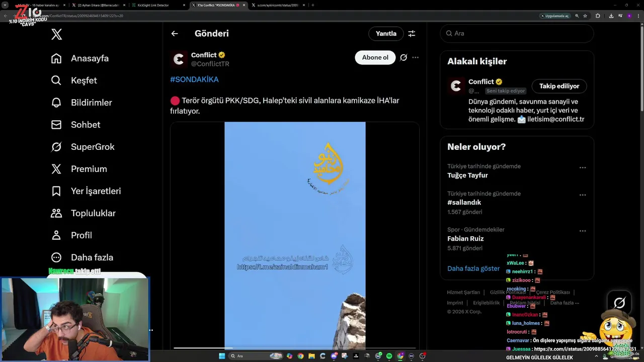This screenshot has height=362, width=644.
Task: Open the tab search dropdown arrow
Action: pyautogui.click(x=5, y=5)
